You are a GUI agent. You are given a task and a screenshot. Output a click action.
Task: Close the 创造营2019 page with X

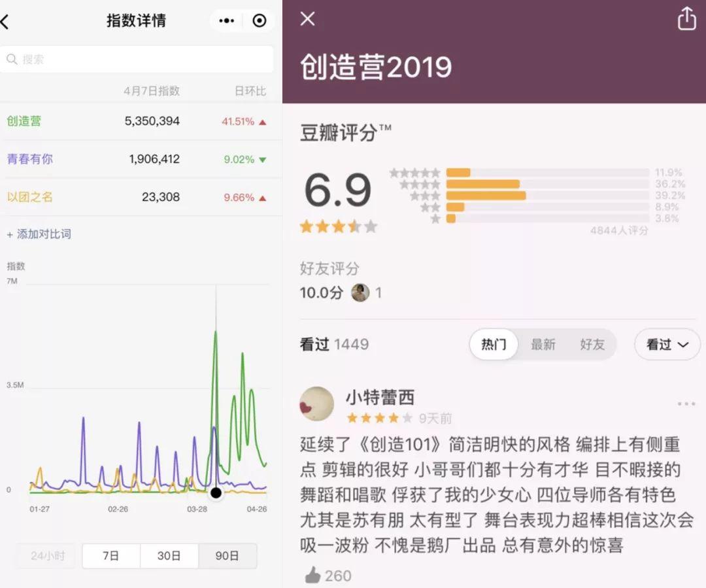pos(307,19)
